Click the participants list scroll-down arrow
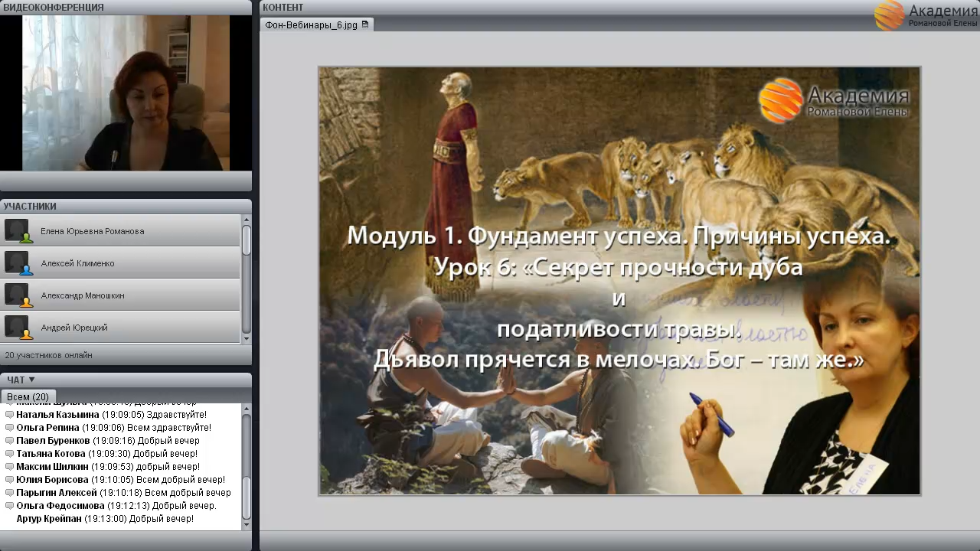 click(247, 338)
